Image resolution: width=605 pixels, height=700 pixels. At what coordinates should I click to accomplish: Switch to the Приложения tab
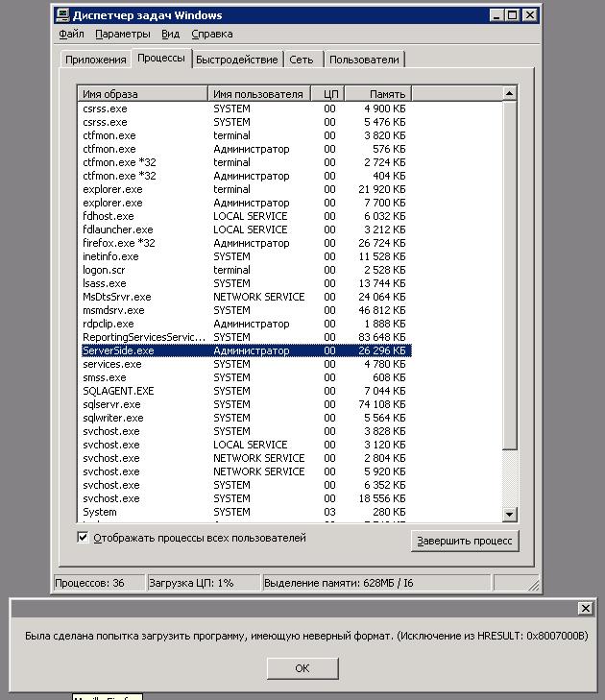click(95, 60)
